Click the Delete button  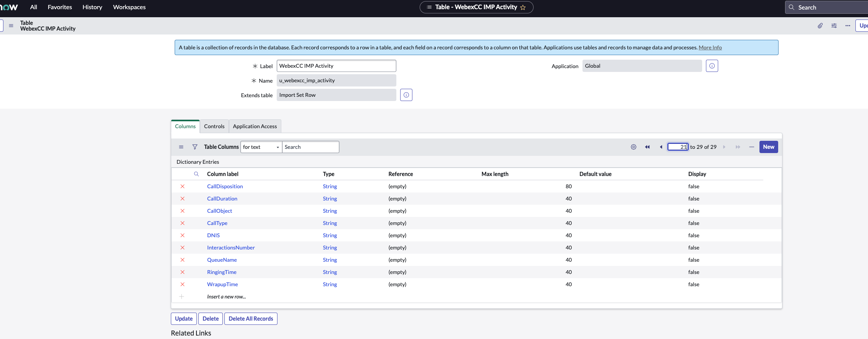click(x=211, y=319)
